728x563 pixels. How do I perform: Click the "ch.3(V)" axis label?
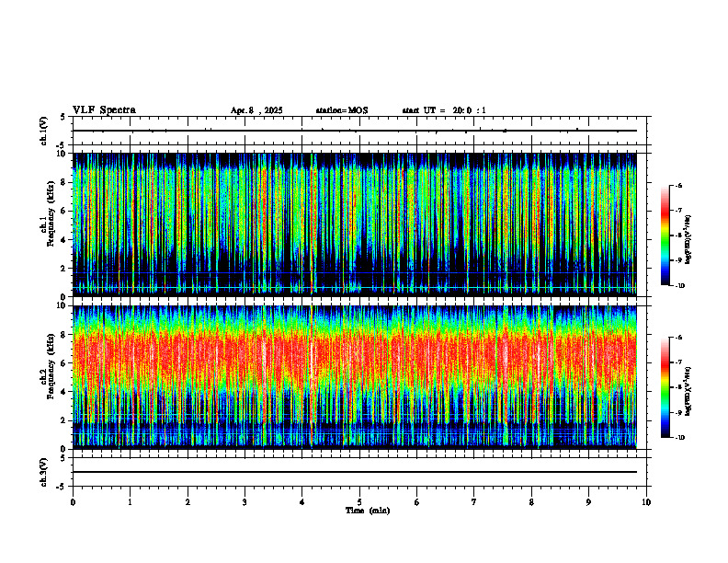pos(44,472)
